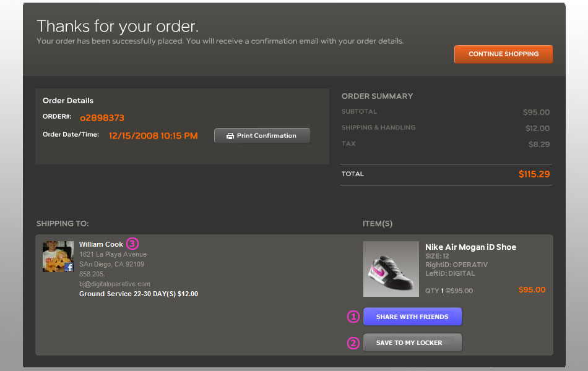
Task: Click the order total $115.29
Action: click(534, 174)
